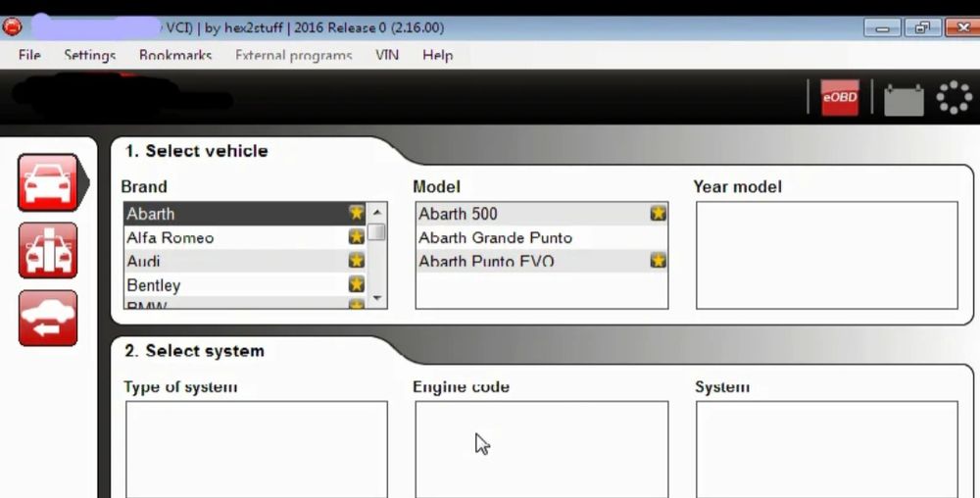Open the External programs menu

tap(294, 55)
